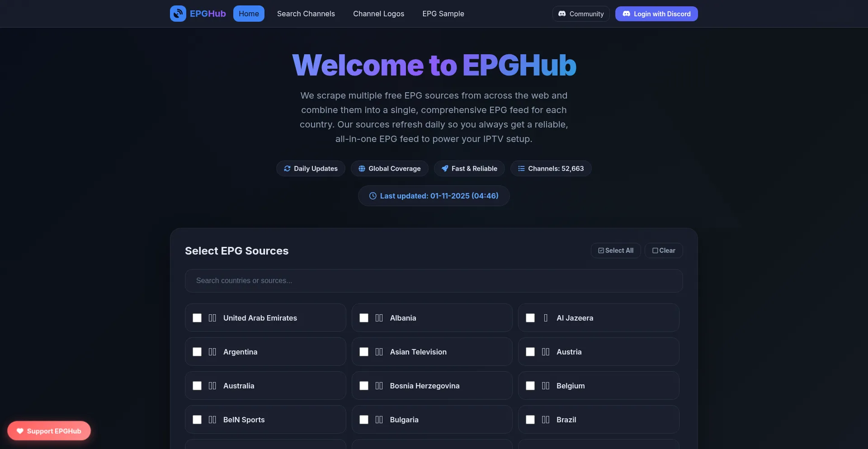Enable the Al Jazeera source checkbox
The height and width of the screenshot is (449, 868).
click(530, 318)
